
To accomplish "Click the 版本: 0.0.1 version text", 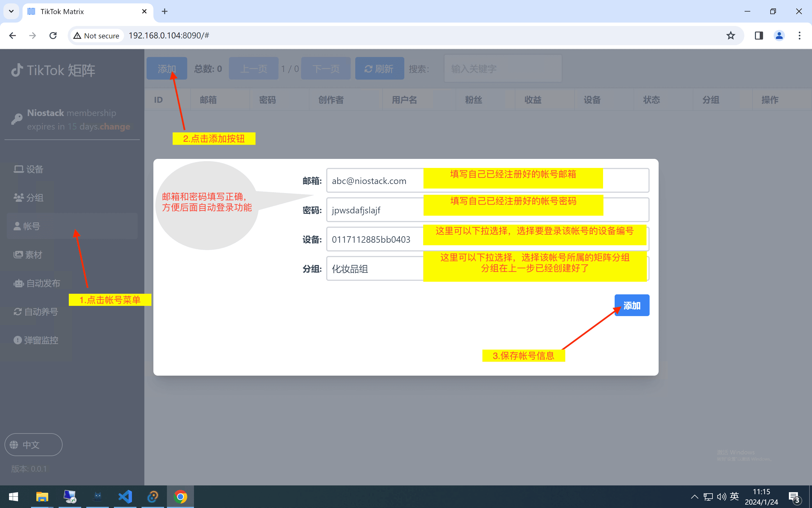I will coord(29,469).
